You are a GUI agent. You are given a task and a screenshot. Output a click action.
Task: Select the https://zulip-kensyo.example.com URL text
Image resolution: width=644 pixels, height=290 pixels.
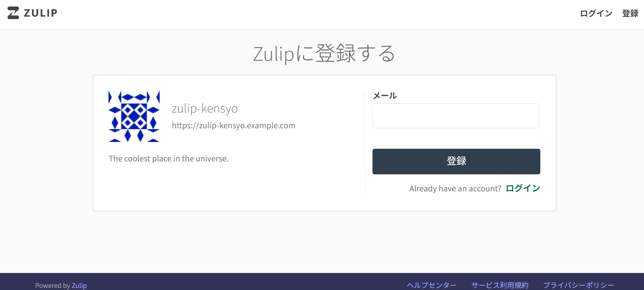tap(234, 126)
